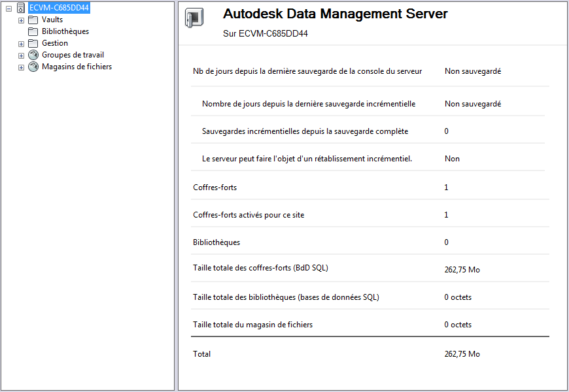Expand the Groupes de travail node
569x392 pixels.
pyautogui.click(x=21, y=56)
